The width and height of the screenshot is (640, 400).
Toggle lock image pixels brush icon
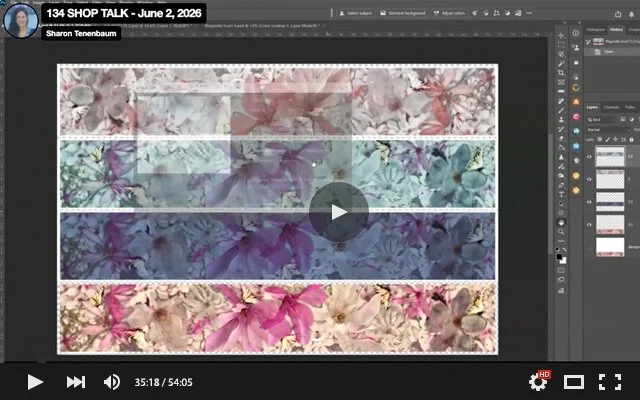click(x=607, y=139)
